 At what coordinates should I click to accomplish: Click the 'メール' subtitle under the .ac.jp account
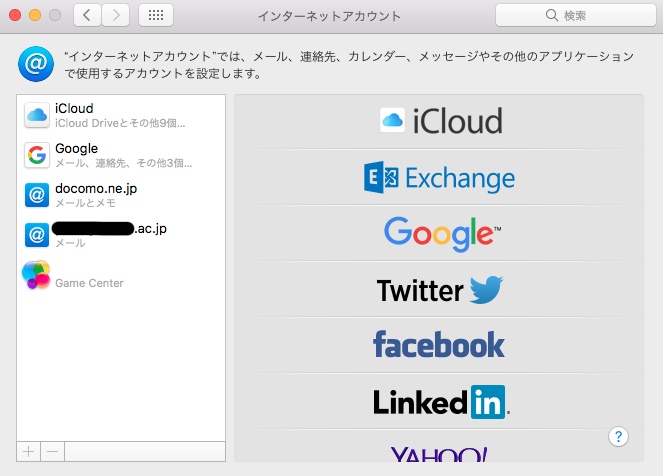(x=70, y=243)
